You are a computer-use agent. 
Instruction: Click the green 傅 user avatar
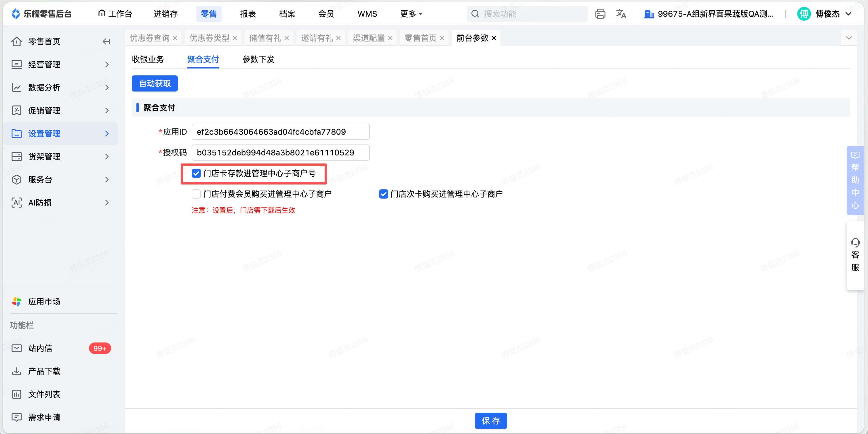pos(804,14)
